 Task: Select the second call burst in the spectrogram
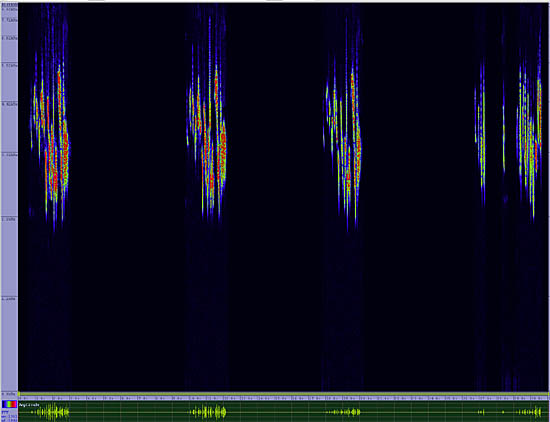[x=207, y=119]
